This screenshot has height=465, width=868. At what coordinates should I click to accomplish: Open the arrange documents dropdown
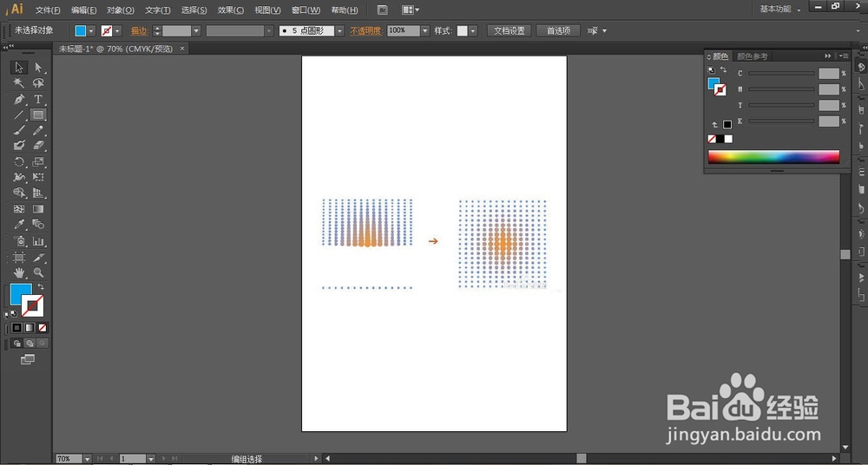(411, 10)
